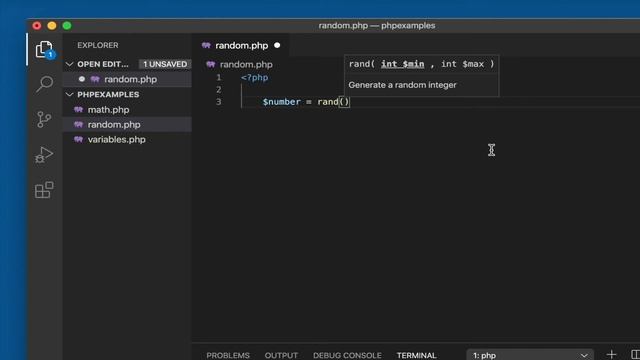Open the Run and Debug view
Viewport: 640px width, 360px height.
[x=44, y=155]
